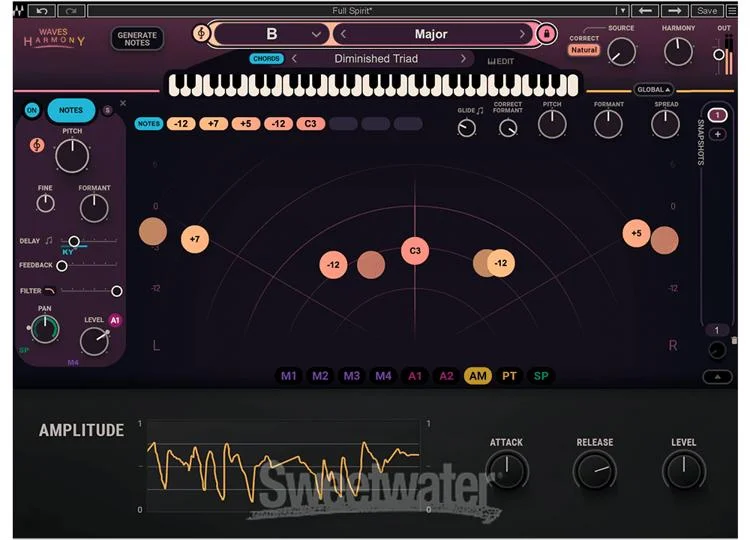Load the next preset with right arrow
750x540 pixels.
pyautogui.click(x=674, y=11)
